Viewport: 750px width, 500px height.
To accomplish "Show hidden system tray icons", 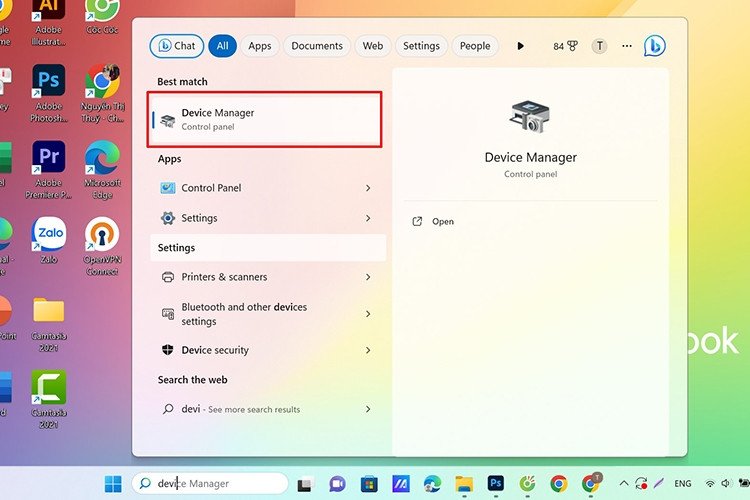I will point(624,484).
